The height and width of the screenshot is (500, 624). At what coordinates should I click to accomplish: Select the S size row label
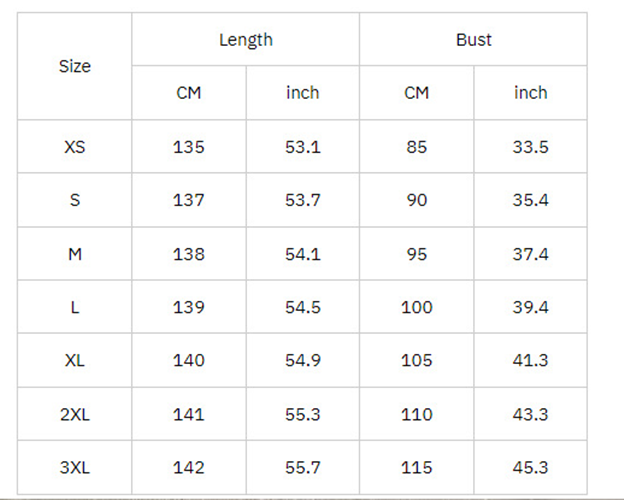click(x=75, y=200)
